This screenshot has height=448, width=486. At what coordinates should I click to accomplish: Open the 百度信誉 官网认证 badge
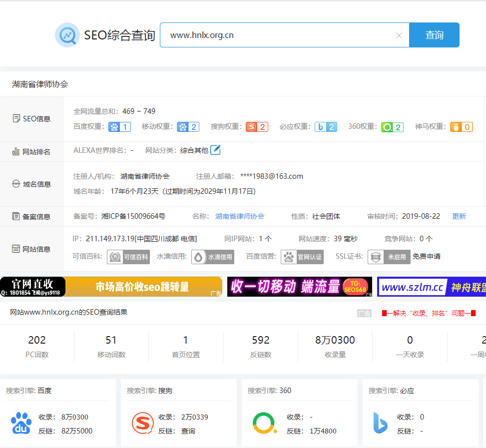click(x=302, y=257)
